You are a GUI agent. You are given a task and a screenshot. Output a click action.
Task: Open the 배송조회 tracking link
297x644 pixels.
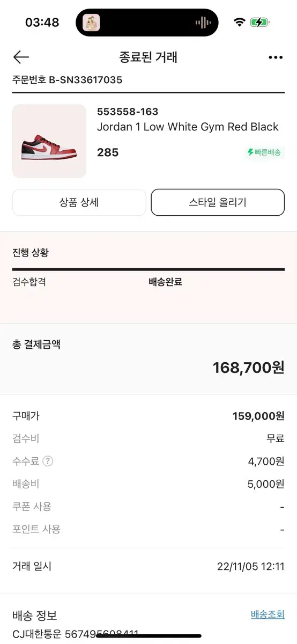tap(268, 614)
